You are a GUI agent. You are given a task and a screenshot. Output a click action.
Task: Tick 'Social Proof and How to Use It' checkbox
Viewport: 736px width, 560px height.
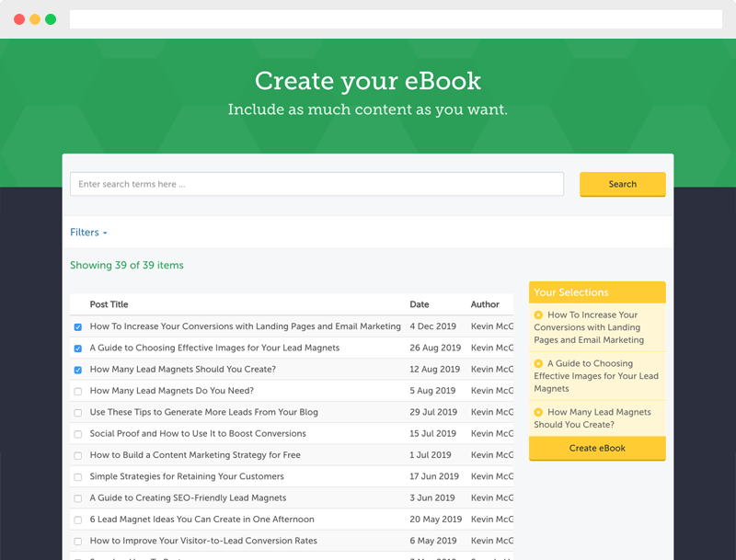(78, 434)
